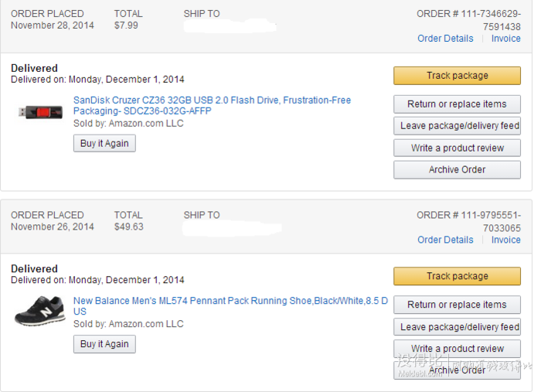The image size is (541, 392).
Task: Open SanDisk Cruzer CZ36 32GB product title link
Action: [212, 106]
